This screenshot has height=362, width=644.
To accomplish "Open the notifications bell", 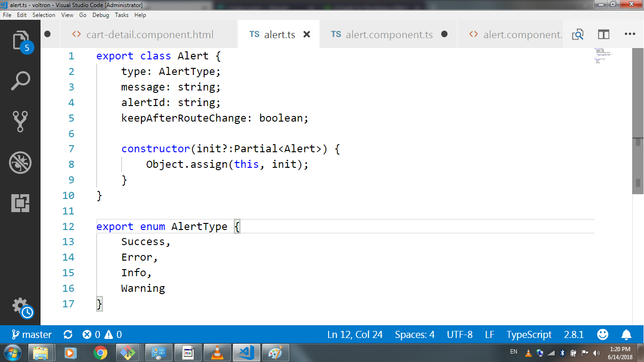I will pyautogui.click(x=626, y=335).
